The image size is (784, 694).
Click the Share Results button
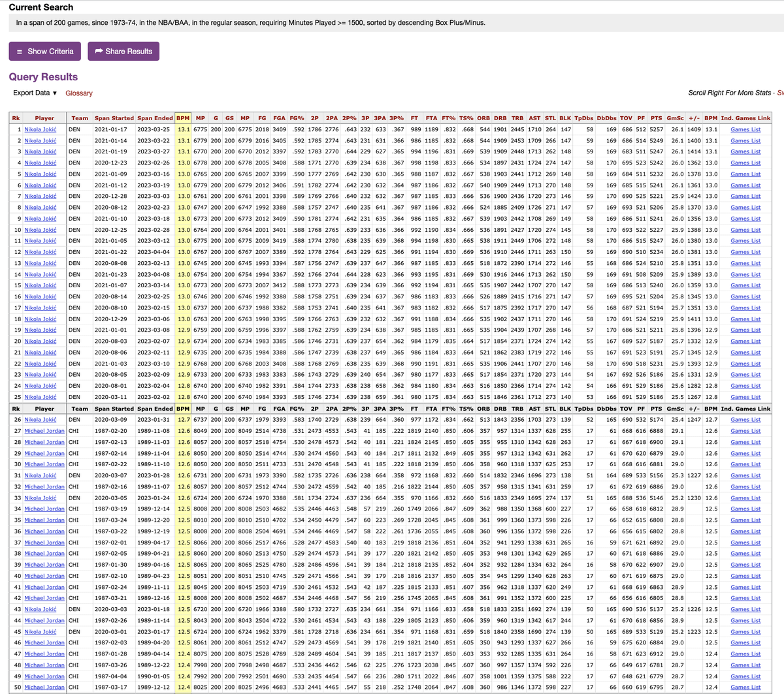[x=123, y=51]
